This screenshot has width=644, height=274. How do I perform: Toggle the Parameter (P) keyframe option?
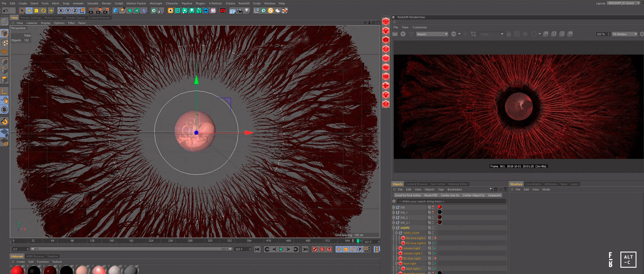(x=360, y=249)
